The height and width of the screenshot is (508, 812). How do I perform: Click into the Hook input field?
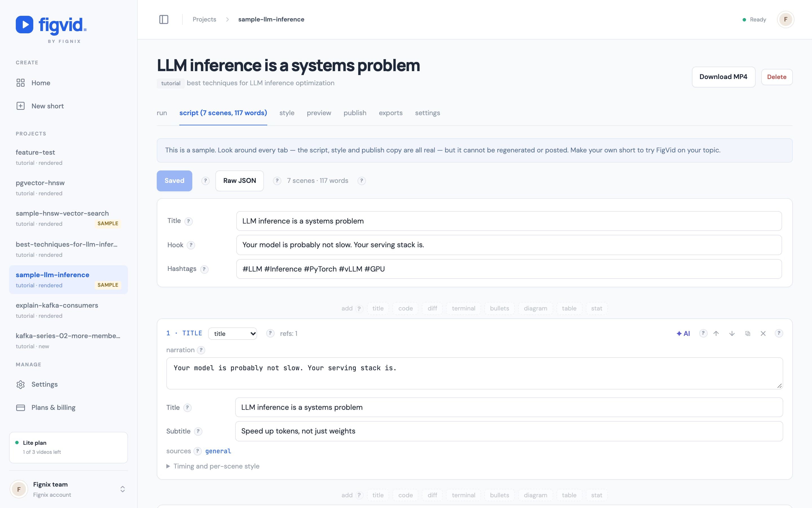509,245
